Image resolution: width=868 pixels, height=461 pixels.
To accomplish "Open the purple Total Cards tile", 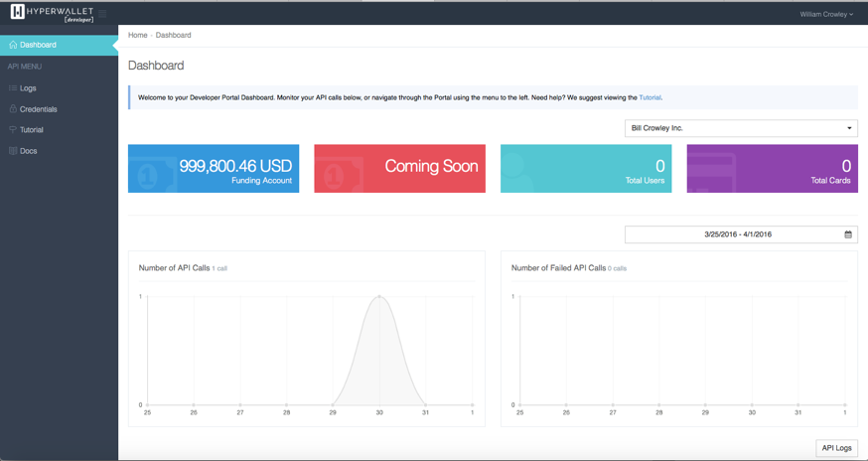I will pyautogui.click(x=772, y=168).
